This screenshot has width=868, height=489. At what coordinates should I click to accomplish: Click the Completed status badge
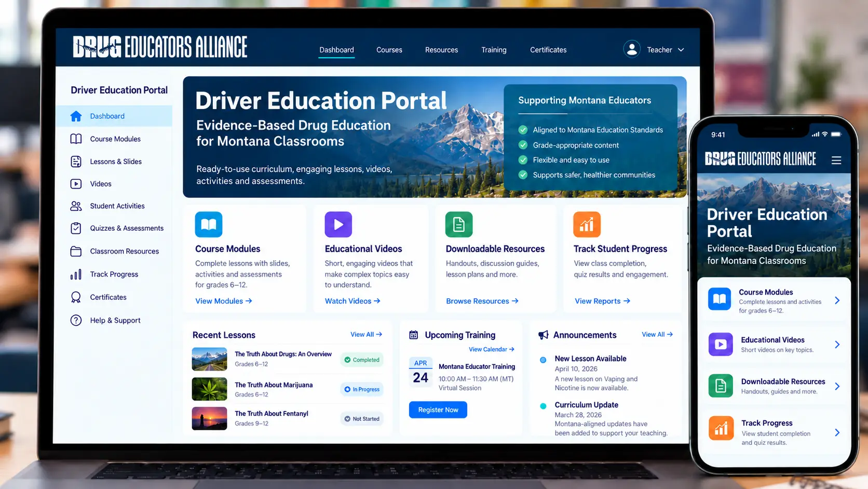pos(362,360)
